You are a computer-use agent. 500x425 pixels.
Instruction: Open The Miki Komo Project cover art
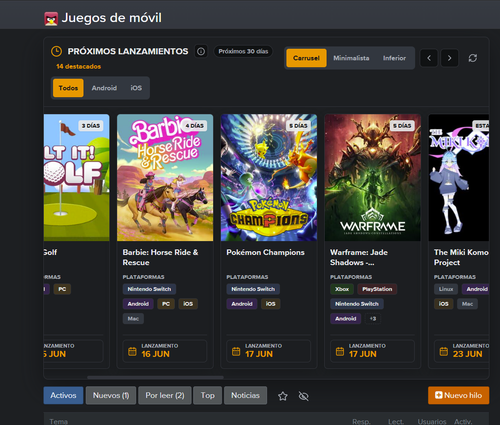(x=459, y=178)
